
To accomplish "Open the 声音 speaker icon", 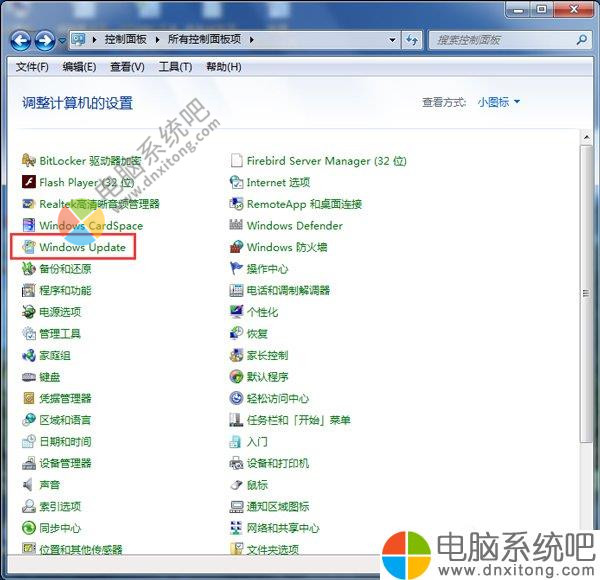I will tap(29, 485).
